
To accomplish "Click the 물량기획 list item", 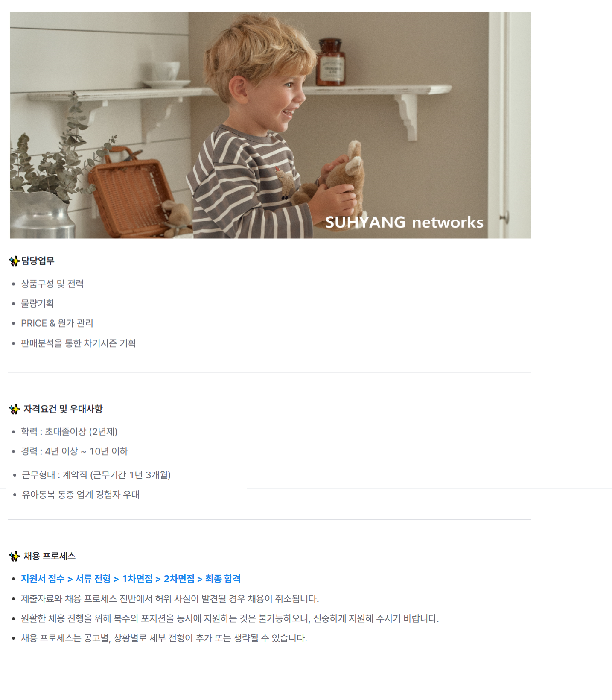I will tap(38, 303).
